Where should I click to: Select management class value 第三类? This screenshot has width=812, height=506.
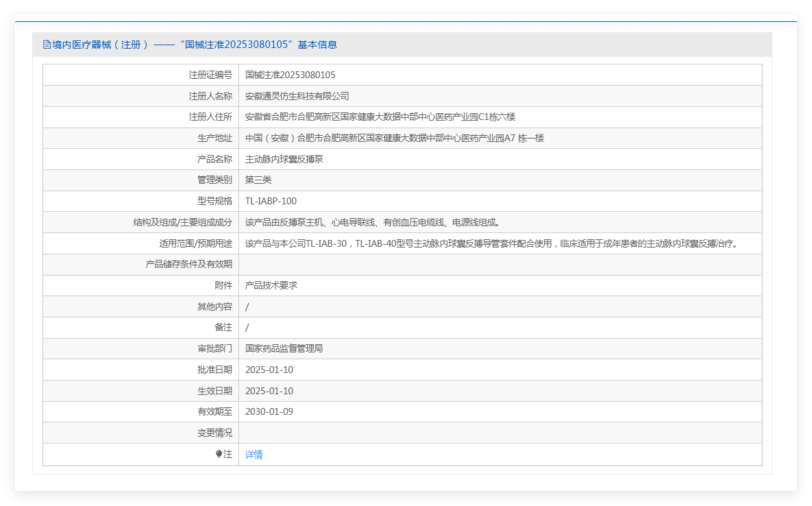(x=258, y=180)
